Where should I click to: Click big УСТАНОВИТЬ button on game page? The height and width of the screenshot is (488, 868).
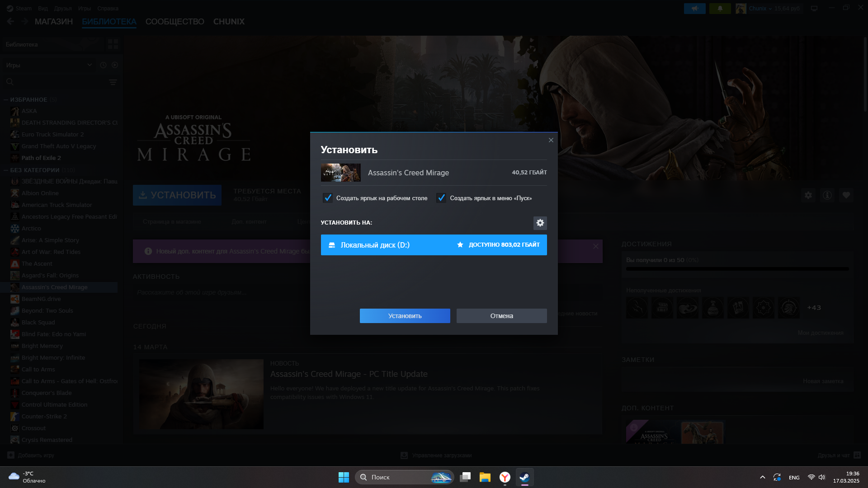pyautogui.click(x=177, y=195)
